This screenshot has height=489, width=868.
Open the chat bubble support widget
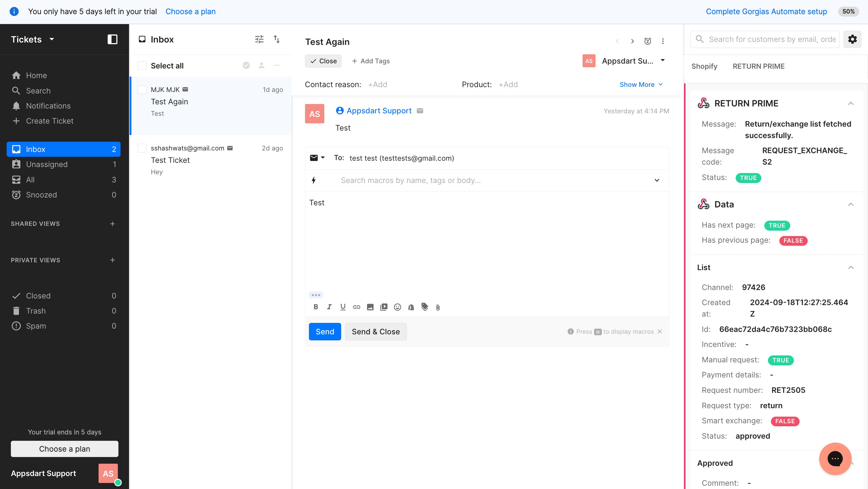click(835, 458)
